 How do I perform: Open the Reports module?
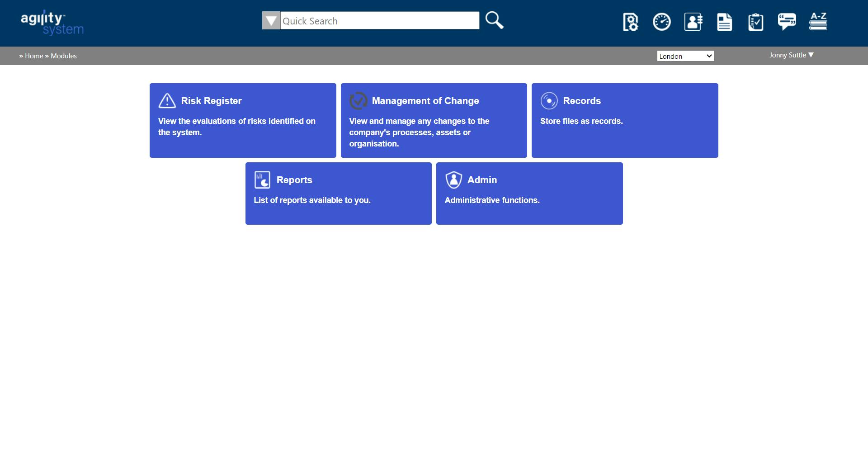(x=338, y=193)
